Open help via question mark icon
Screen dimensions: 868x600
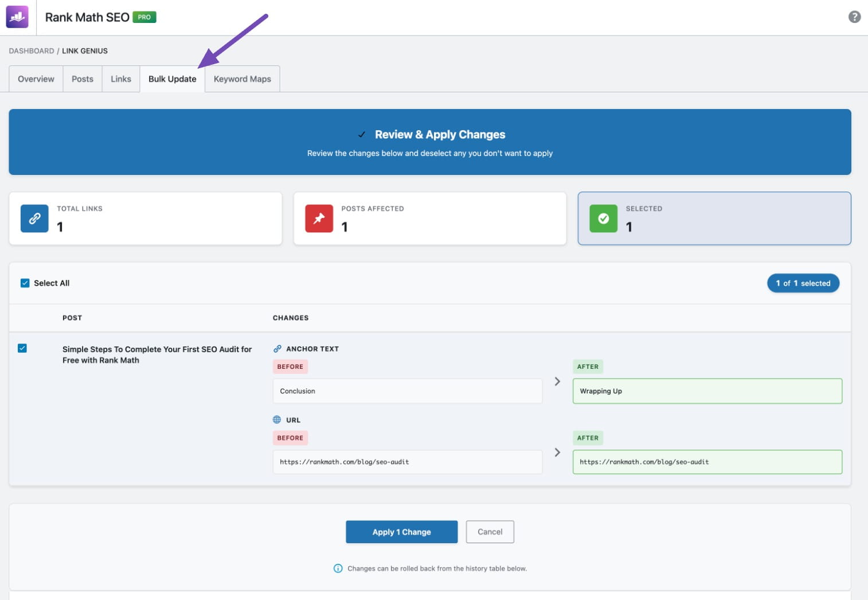854,17
